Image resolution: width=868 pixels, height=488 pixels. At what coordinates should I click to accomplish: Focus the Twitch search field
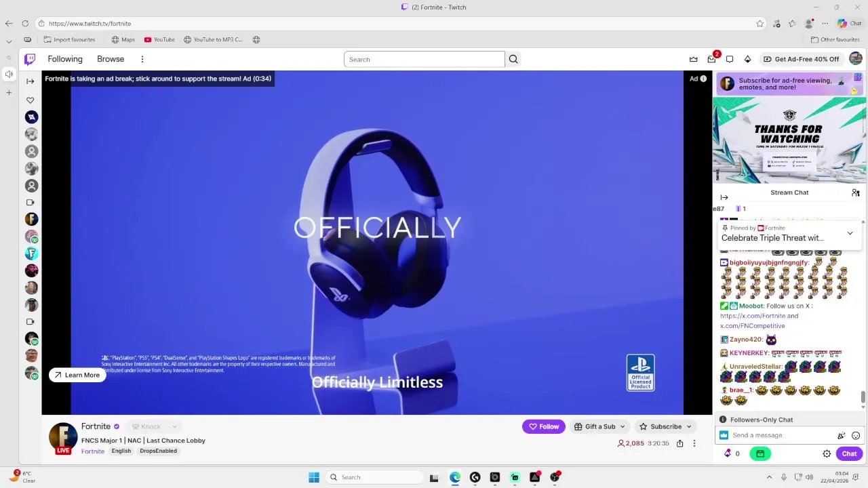pos(425,60)
